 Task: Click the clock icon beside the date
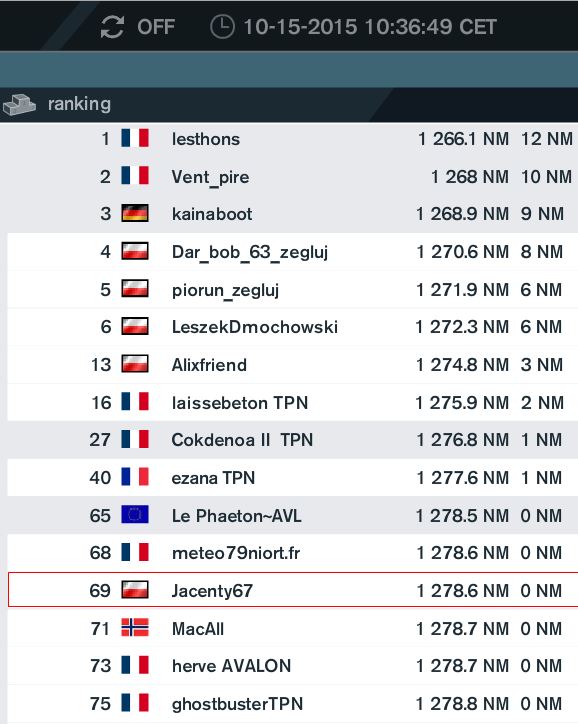pos(222,26)
